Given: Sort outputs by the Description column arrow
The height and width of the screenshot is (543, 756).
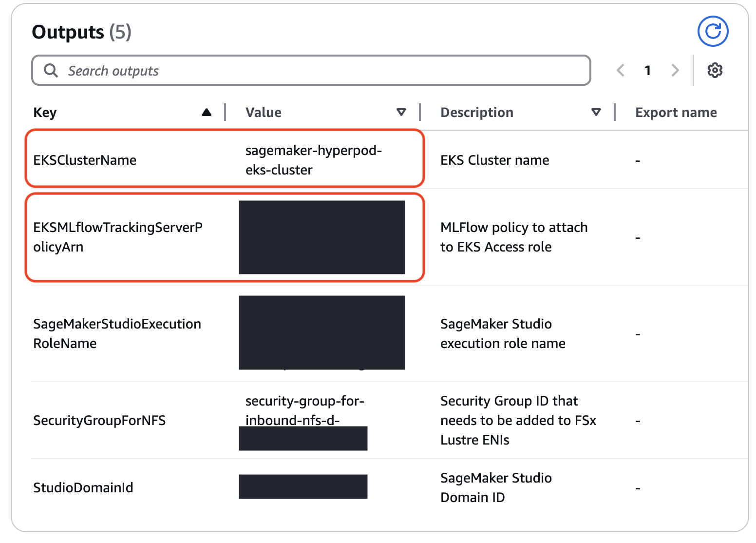Looking at the screenshot, I should (x=596, y=113).
